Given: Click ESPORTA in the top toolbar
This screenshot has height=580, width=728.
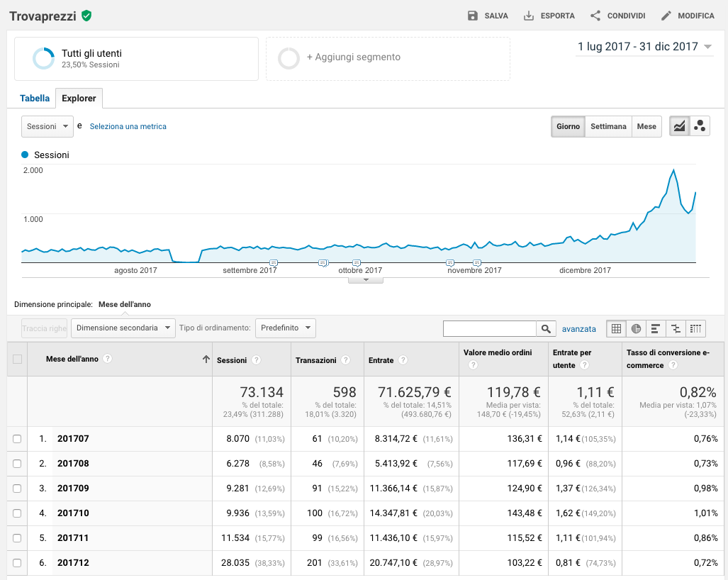Looking at the screenshot, I should point(558,16).
